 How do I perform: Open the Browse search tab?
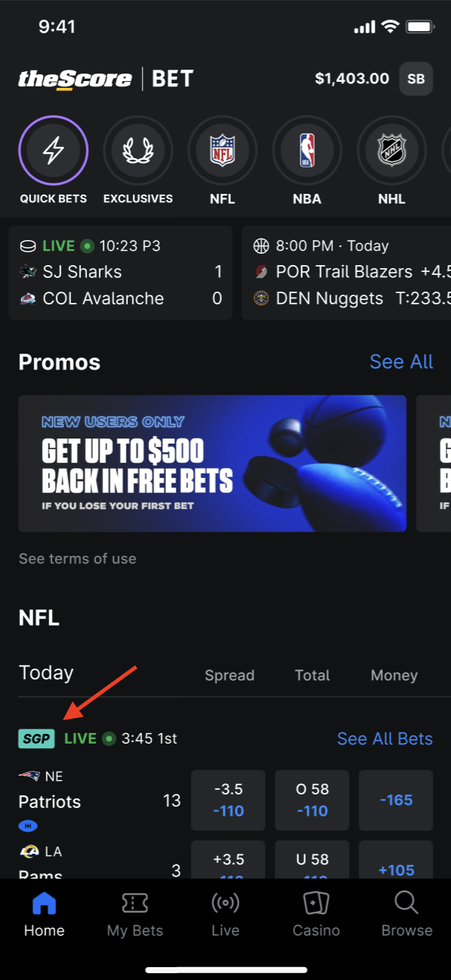(x=406, y=915)
